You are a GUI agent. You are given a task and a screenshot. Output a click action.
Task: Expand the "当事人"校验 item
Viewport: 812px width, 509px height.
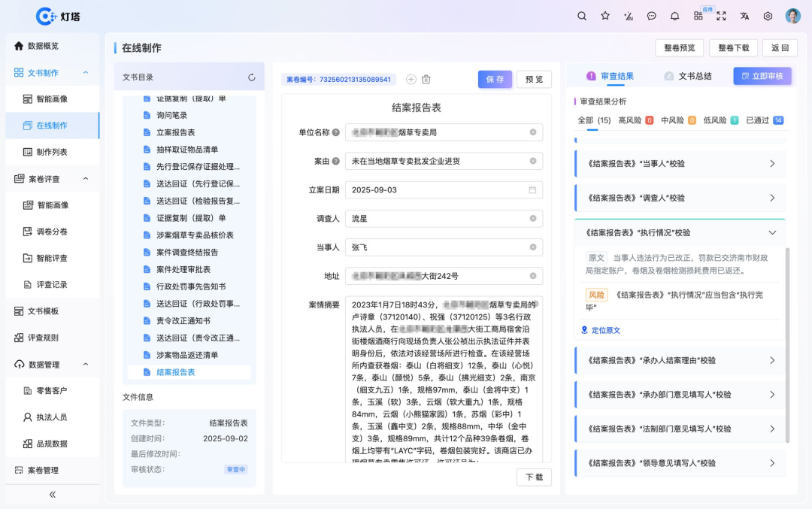click(x=772, y=164)
